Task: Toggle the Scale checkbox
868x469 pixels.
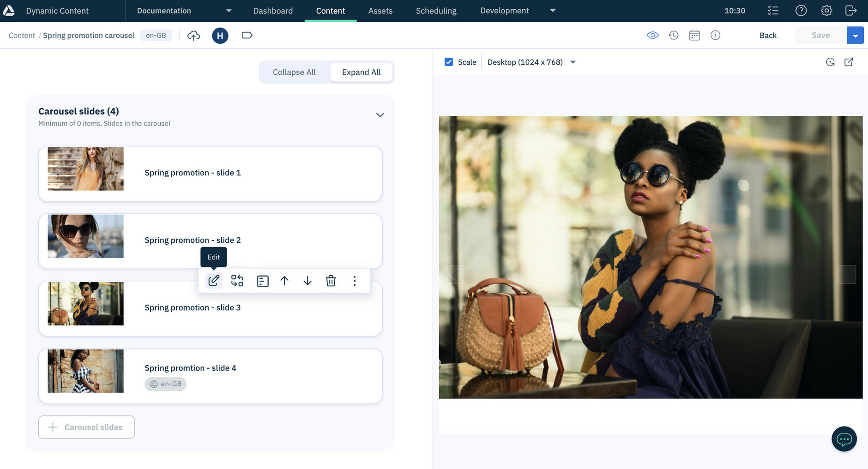Action: [x=449, y=62]
